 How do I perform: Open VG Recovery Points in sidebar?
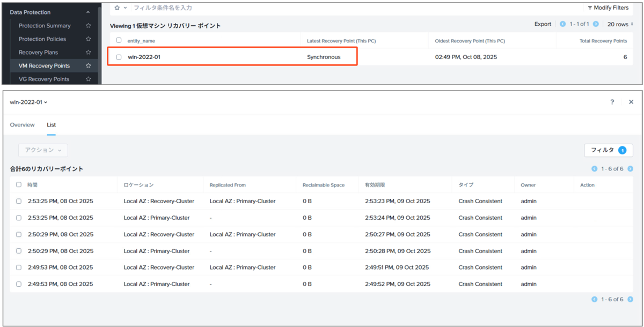(44, 79)
